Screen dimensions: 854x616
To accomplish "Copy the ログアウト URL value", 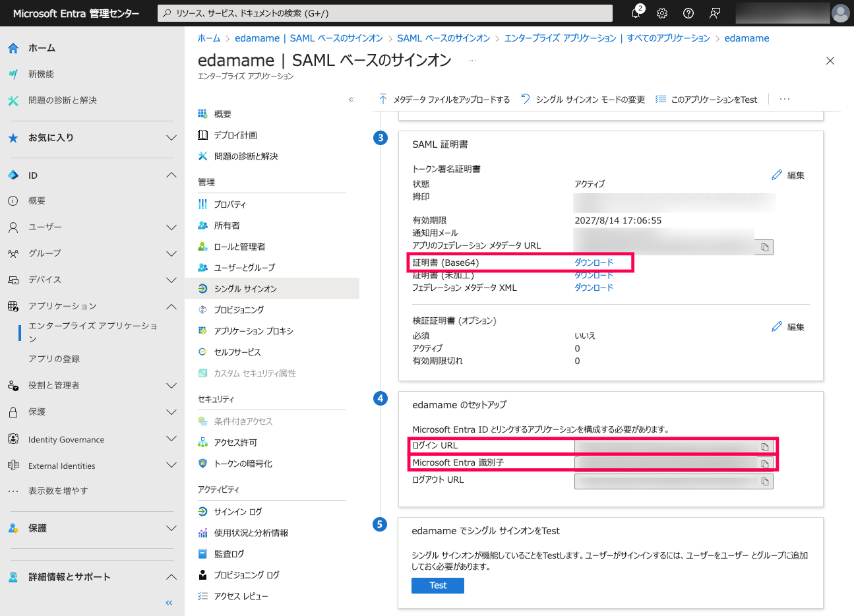I will 765,481.
